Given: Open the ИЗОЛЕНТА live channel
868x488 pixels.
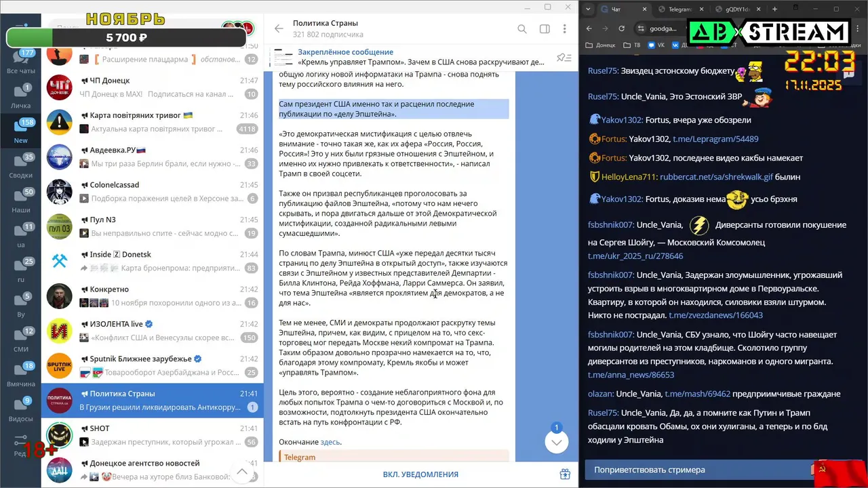Looking at the screenshot, I should pyautogui.click(x=153, y=331).
